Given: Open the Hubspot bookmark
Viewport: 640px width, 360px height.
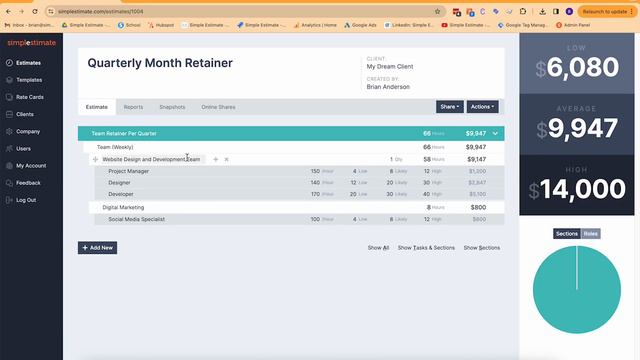Looking at the screenshot, I should (161, 25).
